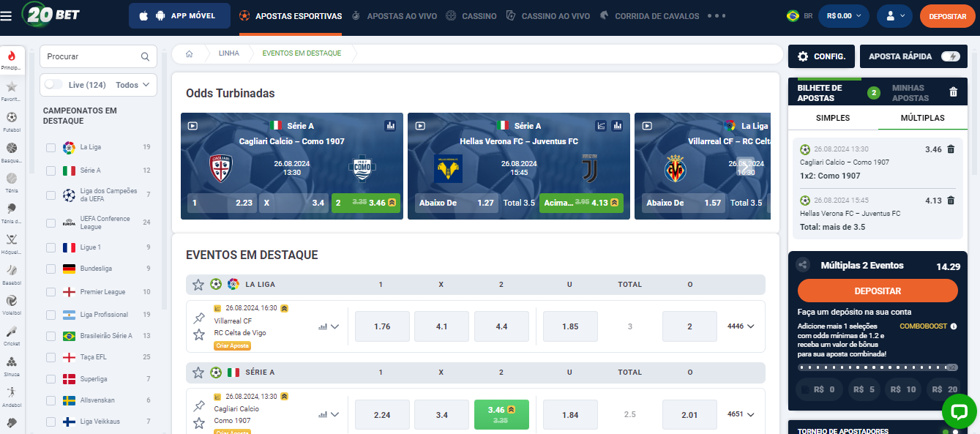Open statistics icon on Cagliari–Como card
This screenshot has height=434, width=980.
point(390,126)
